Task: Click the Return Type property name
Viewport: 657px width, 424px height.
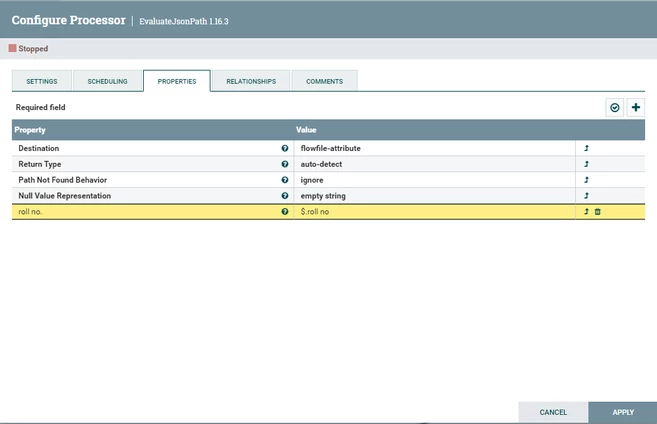Action: pos(40,164)
